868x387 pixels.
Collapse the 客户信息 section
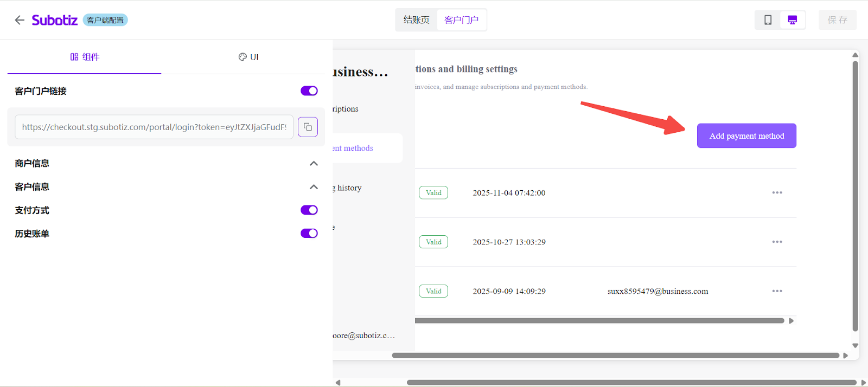[x=314, y=187]
